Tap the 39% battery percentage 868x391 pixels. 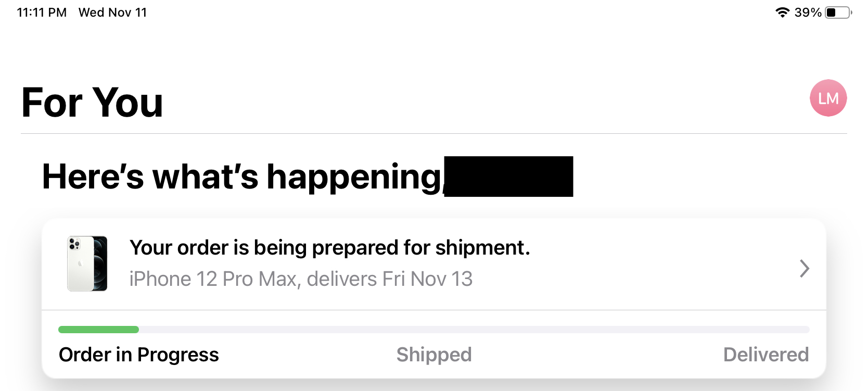[808, 12]
